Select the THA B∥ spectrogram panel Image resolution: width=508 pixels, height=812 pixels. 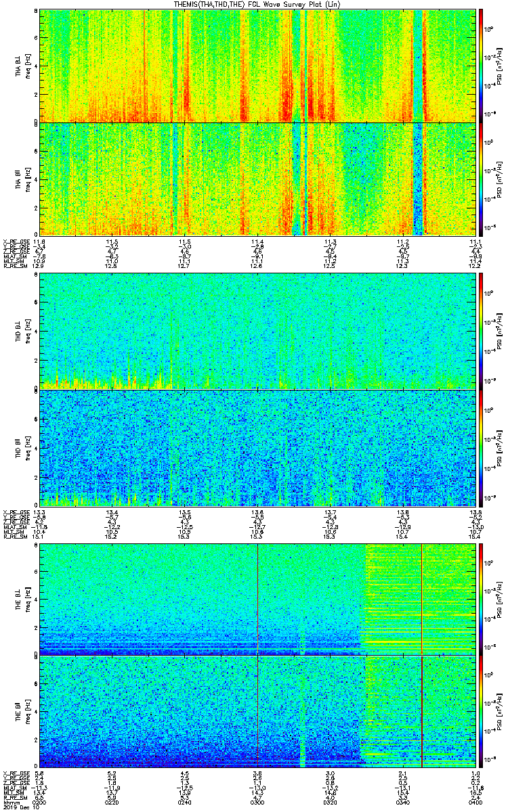[257, 179]
